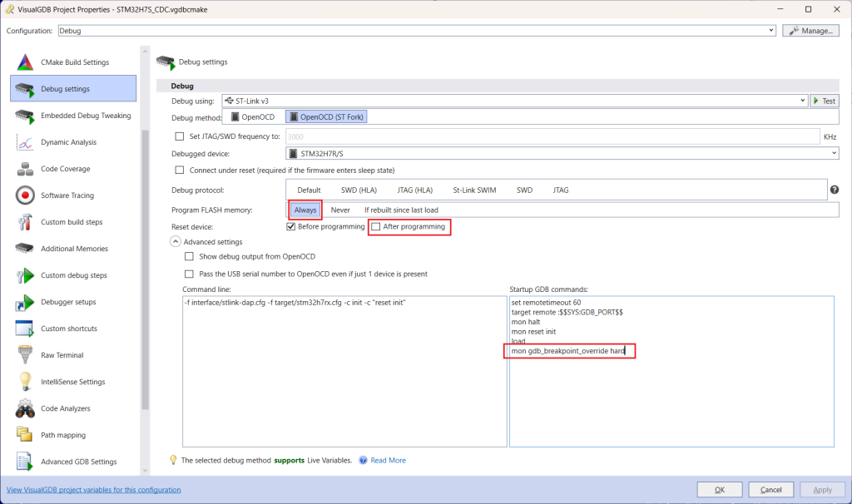Click the Additional Memories chip icon
Viewport: 852px width, 504px height.
25,249
